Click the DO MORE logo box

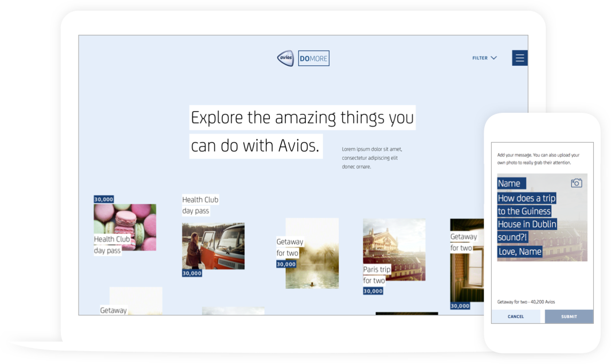(x=314, y=58)
